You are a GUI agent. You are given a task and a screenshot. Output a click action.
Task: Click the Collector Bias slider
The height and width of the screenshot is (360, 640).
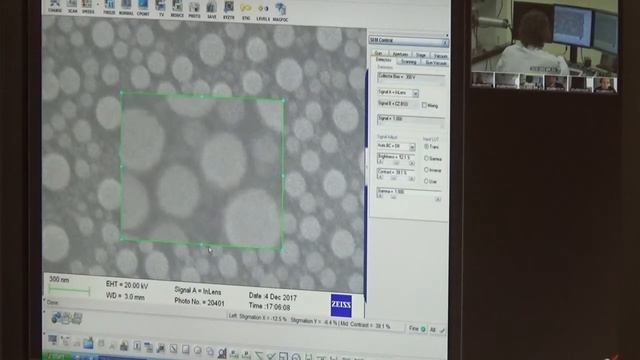pos(411,79)
